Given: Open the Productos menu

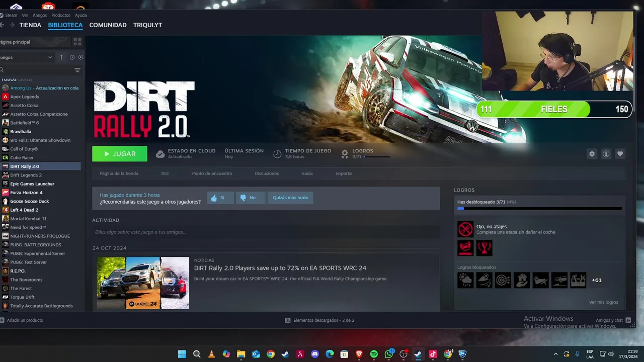Looking at the screenshot, I should pyautogui.click(x=61, y=15).
